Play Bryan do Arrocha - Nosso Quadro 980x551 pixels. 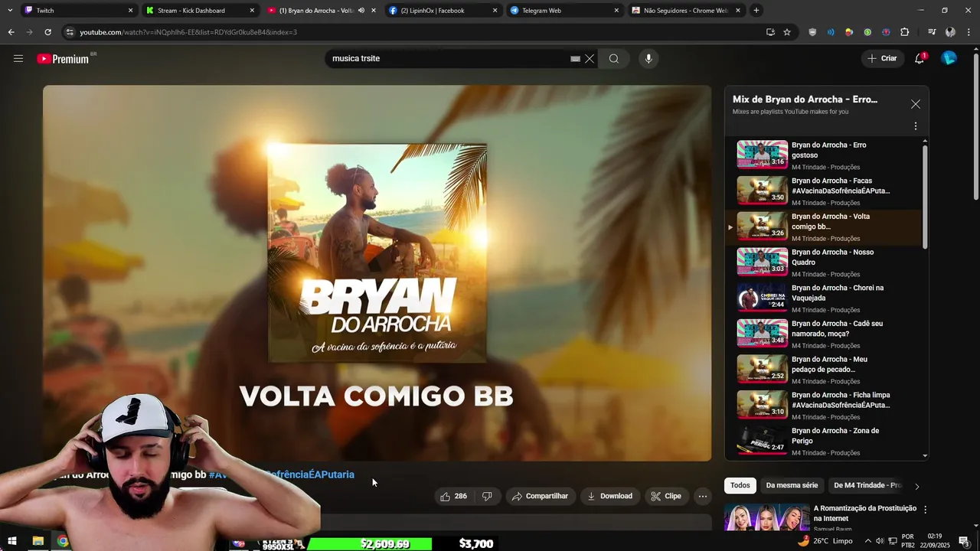click(823, 262)
